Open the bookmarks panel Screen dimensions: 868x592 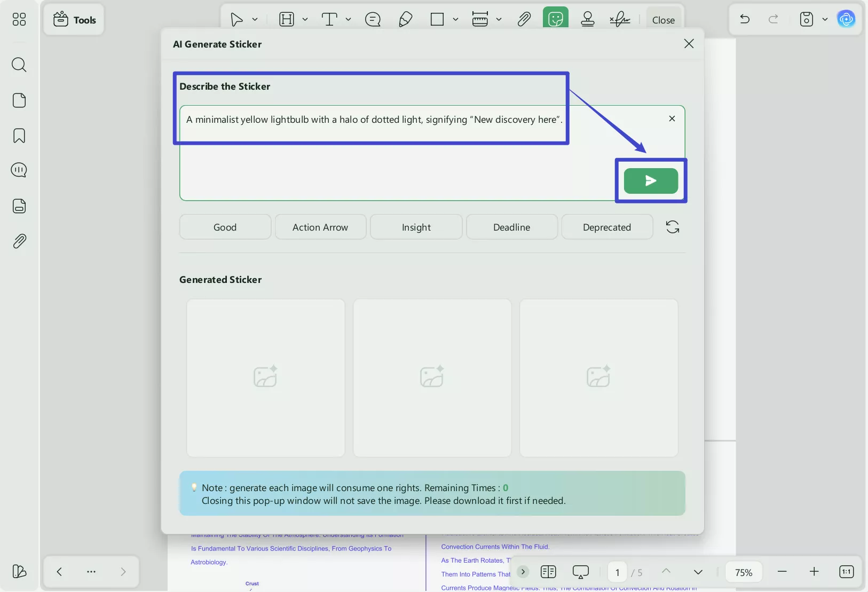19,136
